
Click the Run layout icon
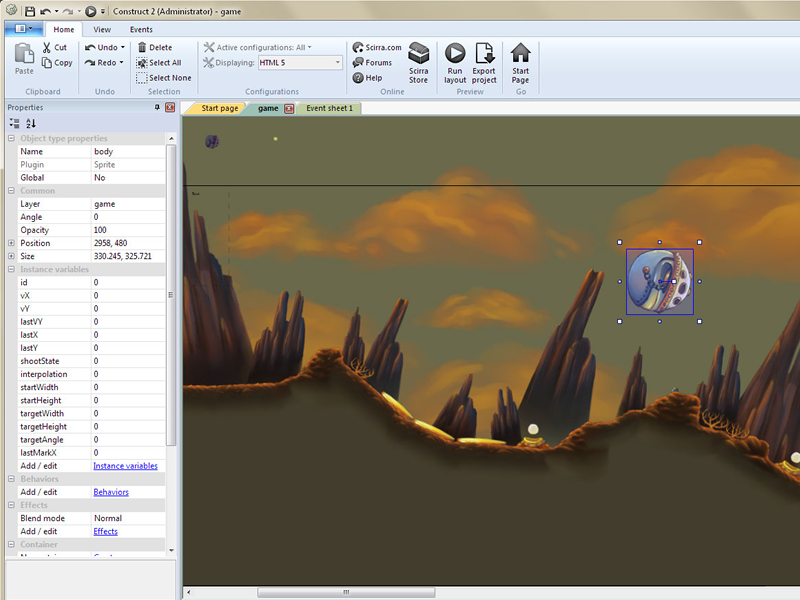coord(455,54)
